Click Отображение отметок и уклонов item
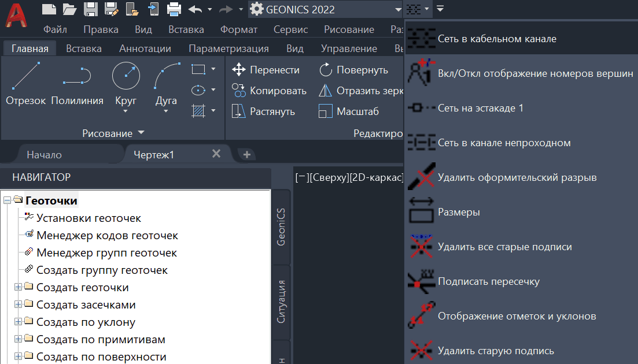638x364 pixels. pos(517,316)
